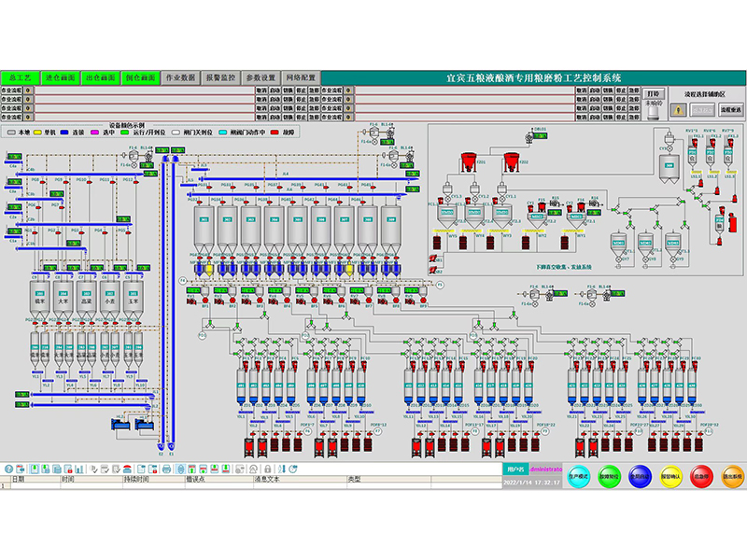747x560 pixels.
Task: Click the F5 circle marker
Action: point(440,285)
